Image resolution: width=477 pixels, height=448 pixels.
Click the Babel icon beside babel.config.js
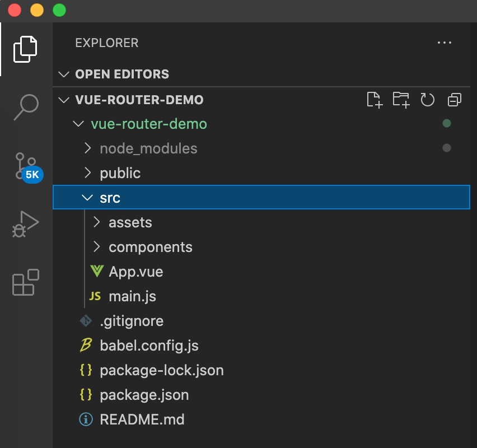coord(86,345)
